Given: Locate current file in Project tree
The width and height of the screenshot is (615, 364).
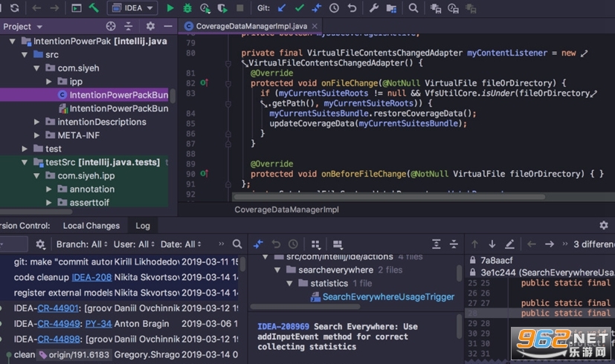Looking at the screenshot, I should [x=111, y=26].
